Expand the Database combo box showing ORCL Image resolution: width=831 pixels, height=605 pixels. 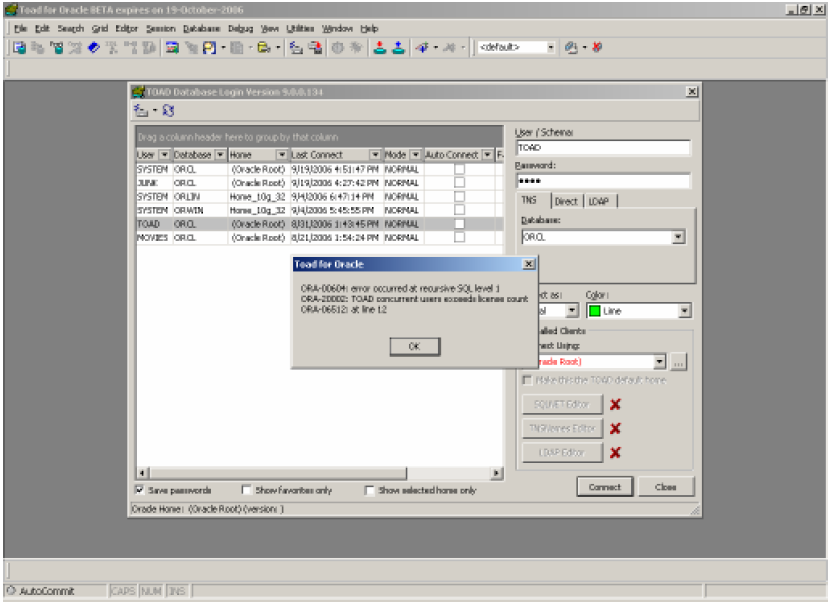coord(678,237)
